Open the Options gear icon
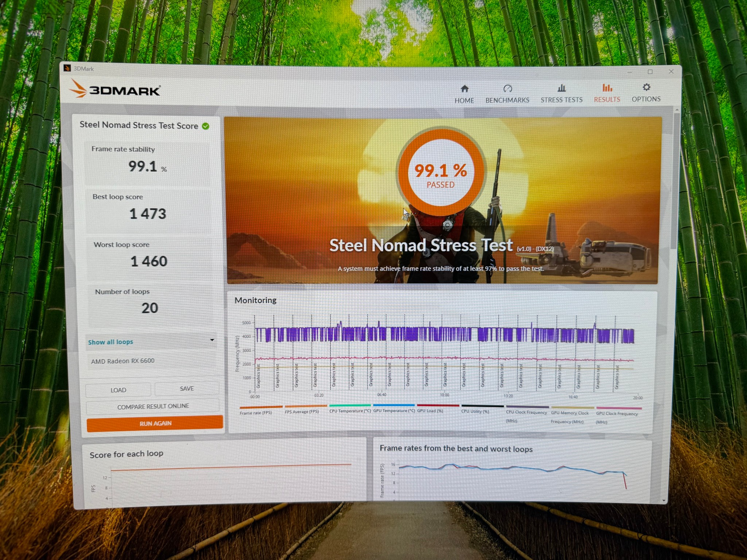Image resolution: width=747 pixels, height=560 pixels. click(x=646, y=87)
